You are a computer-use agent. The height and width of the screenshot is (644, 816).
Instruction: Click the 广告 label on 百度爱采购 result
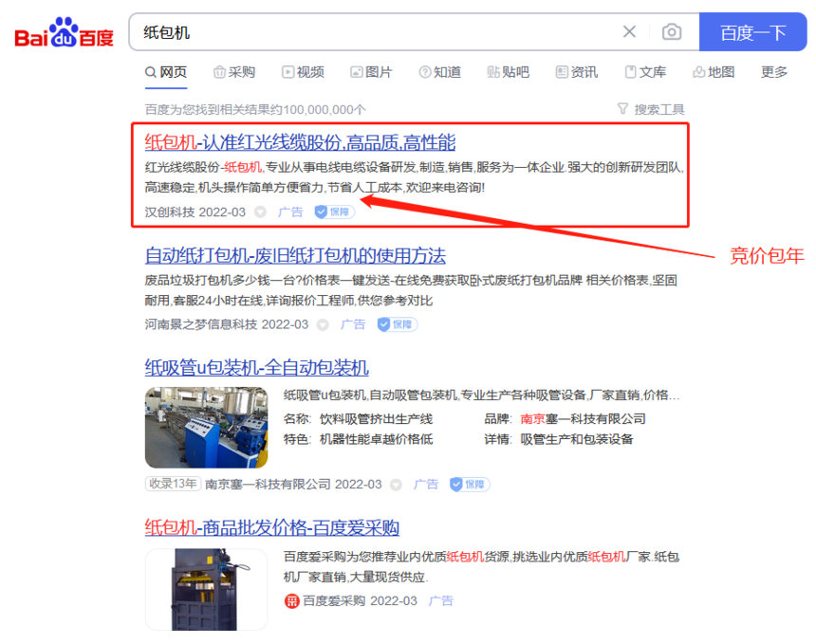click(x=441, y=600)
